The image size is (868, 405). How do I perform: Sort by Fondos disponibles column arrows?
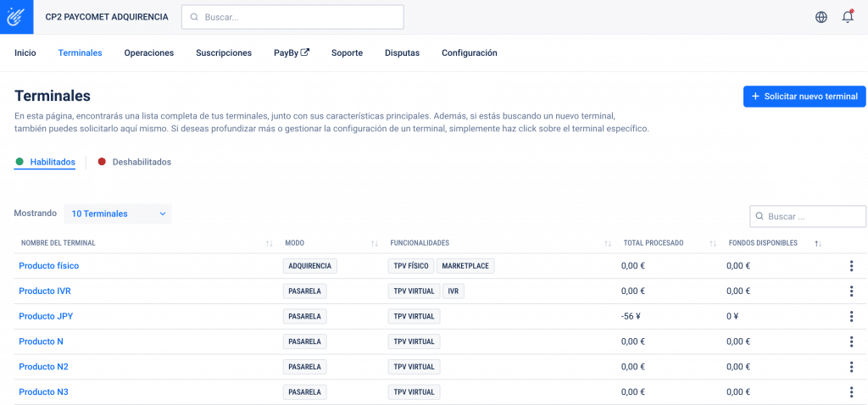tap(818, 243)
